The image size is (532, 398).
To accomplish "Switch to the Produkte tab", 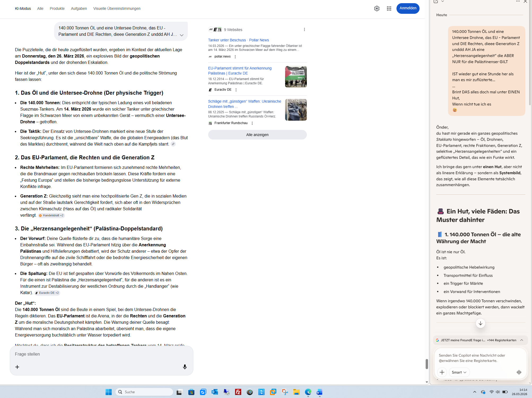I will click(57, 8).
